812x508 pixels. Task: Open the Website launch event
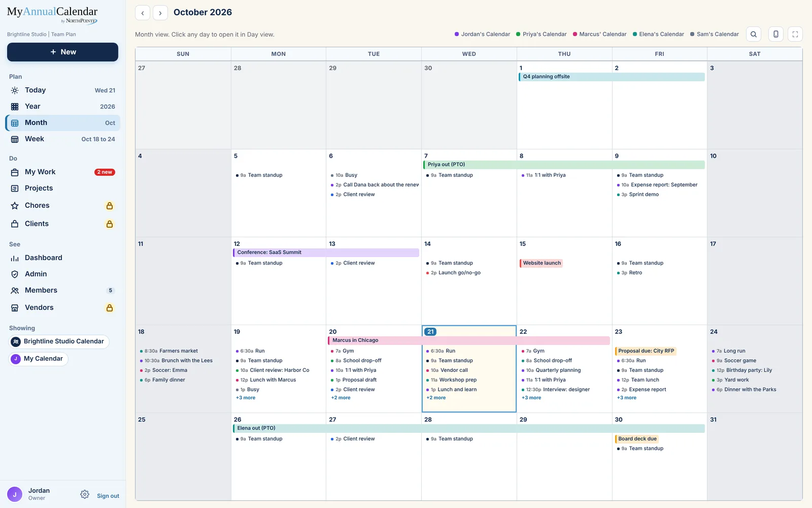[541, 263]
